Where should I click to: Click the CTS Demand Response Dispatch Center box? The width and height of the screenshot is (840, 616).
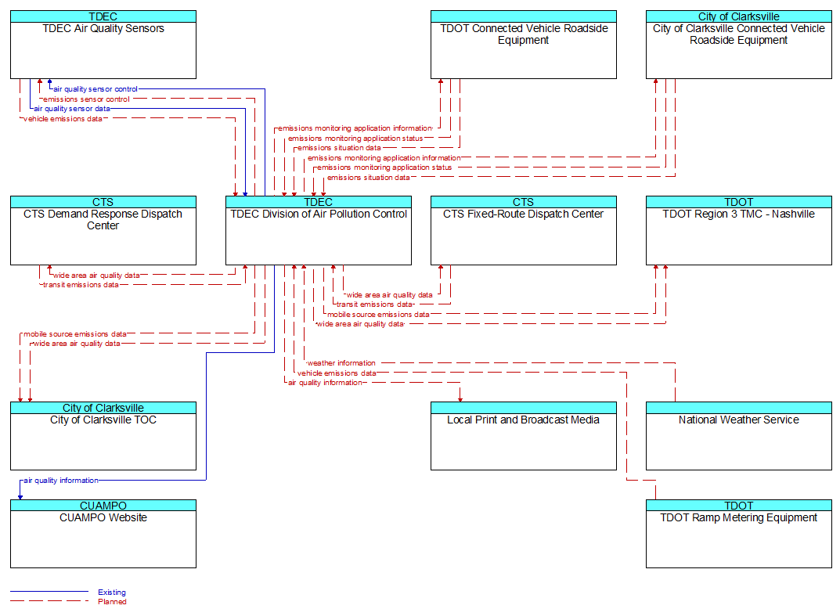pyautogui.click(x=103, y=230)
